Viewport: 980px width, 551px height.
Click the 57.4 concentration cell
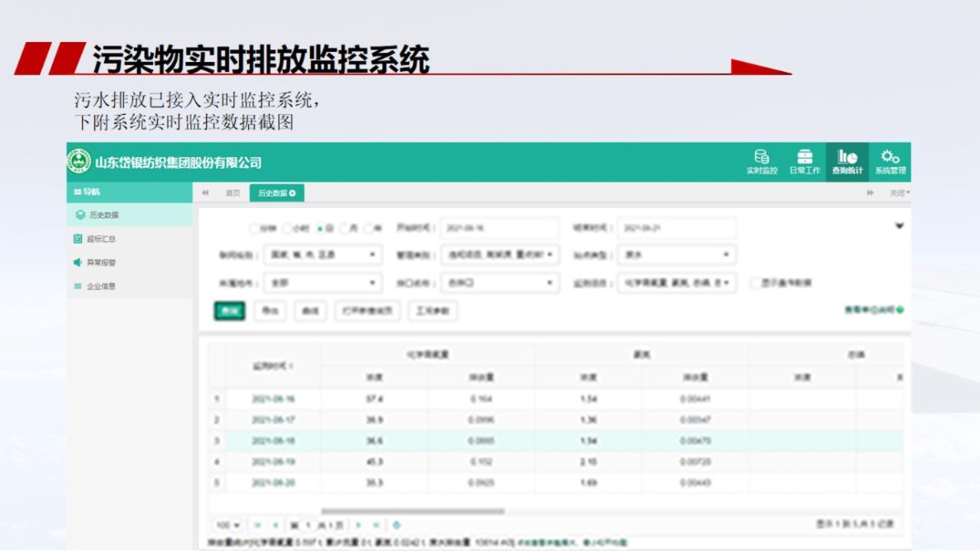point(374,399)
